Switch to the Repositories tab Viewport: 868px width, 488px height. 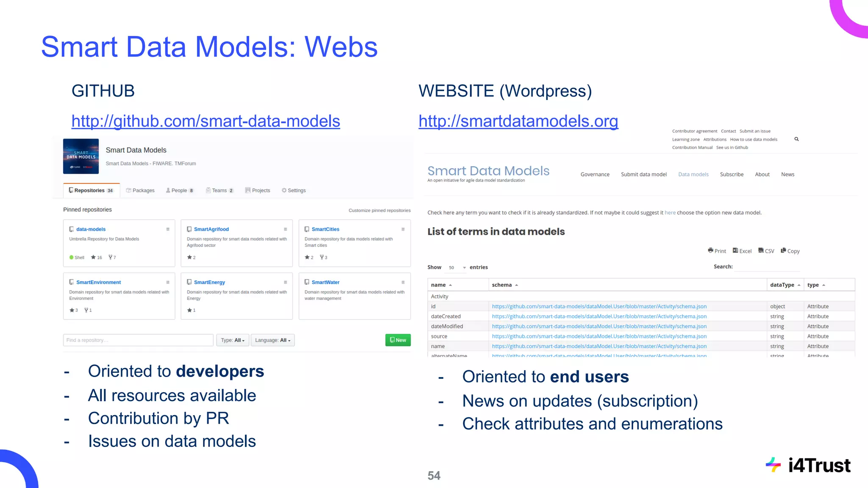(x=92, y=191)
